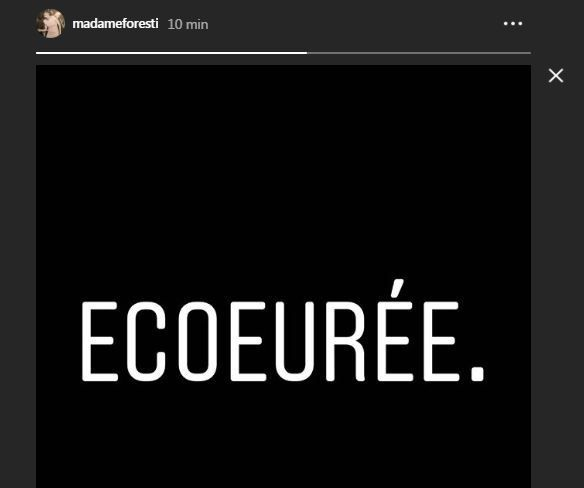
Task: Open the three-dot more options menu
Action: click(x=513, y=23)
